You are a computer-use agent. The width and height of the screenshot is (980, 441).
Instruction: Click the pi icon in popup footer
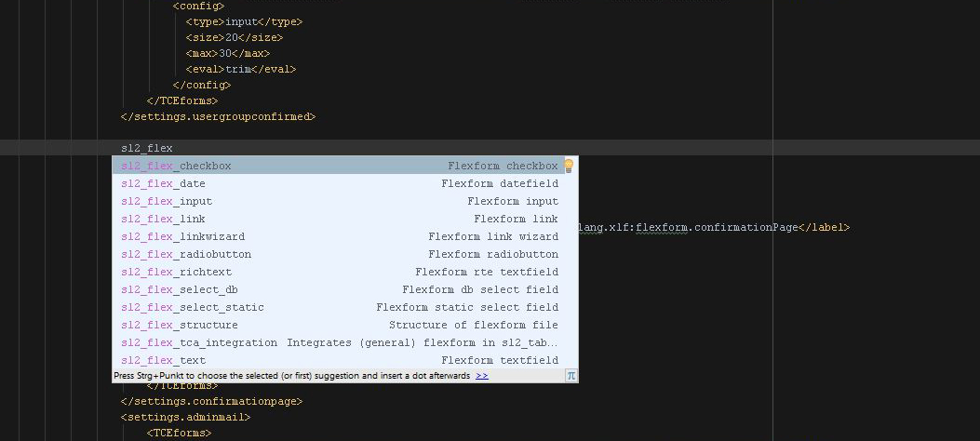coord(571,376)
